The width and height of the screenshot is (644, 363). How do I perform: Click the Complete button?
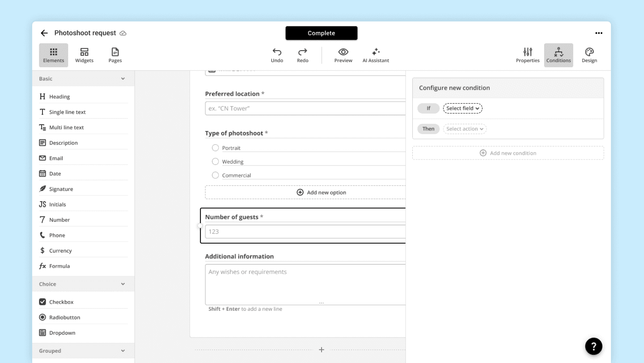322,33
